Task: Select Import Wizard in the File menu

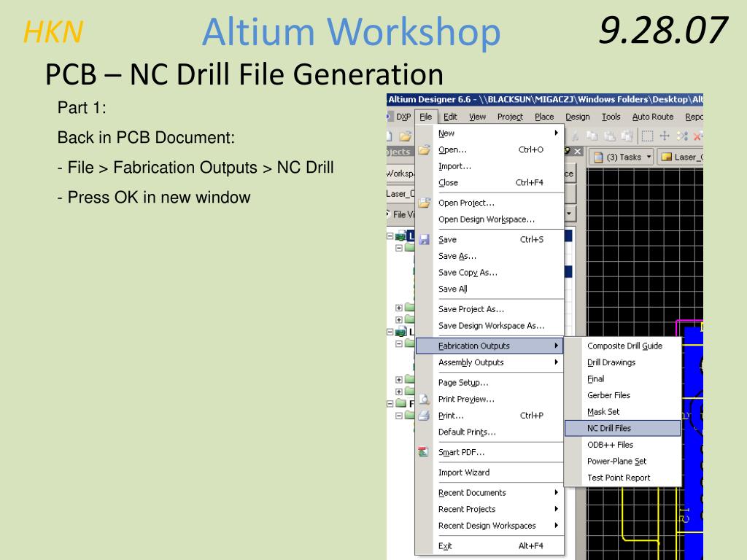Action: coord(490,472)
